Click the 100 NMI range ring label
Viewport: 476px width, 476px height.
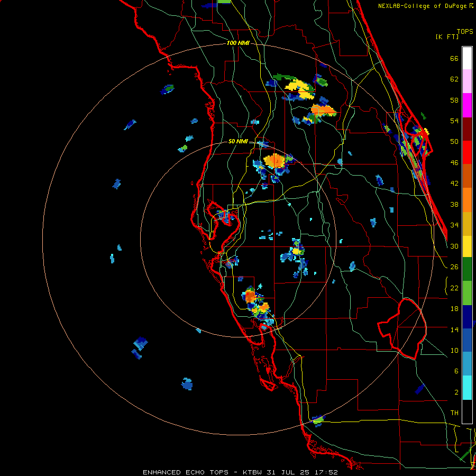click(x=238, y=43)
